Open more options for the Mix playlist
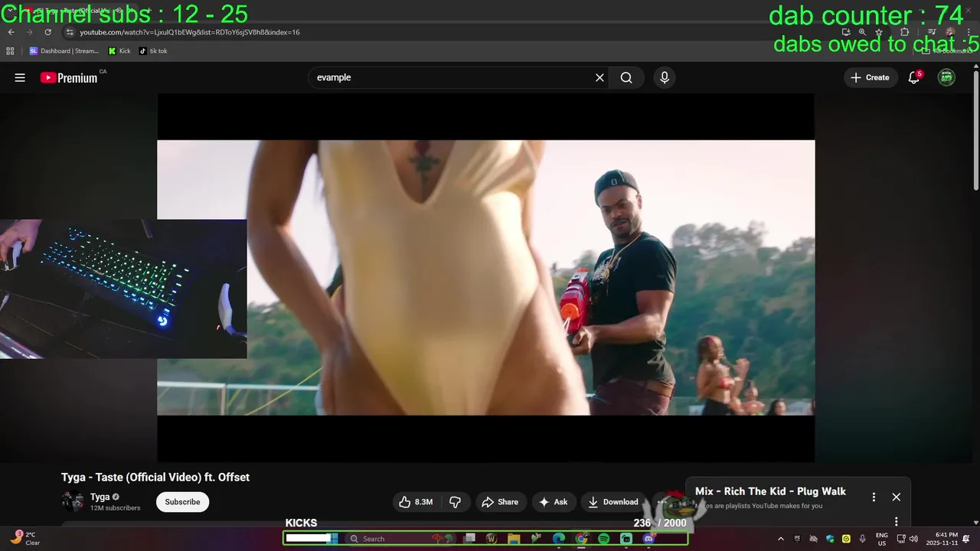Viewport: 980px width, 551px height. coord(874,497)
